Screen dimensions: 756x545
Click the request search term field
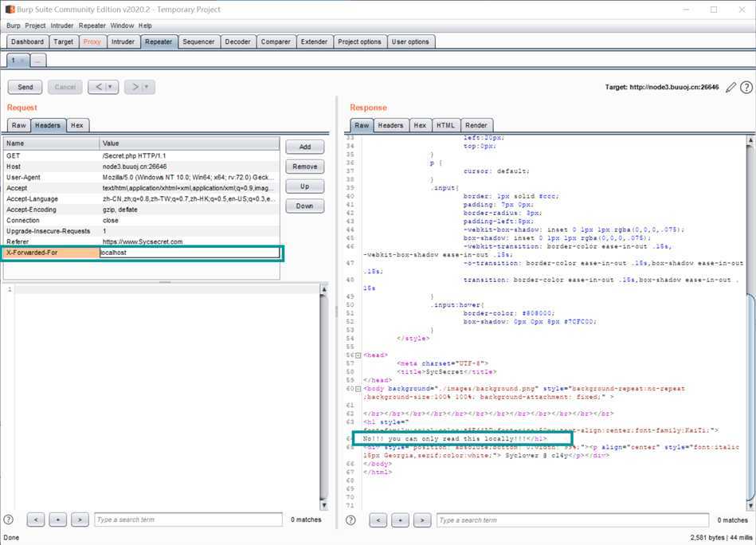(188, 520)
